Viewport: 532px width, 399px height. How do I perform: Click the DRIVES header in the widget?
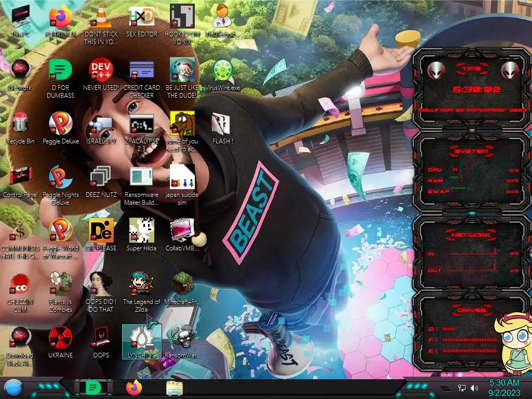click(x=472, y=310)
